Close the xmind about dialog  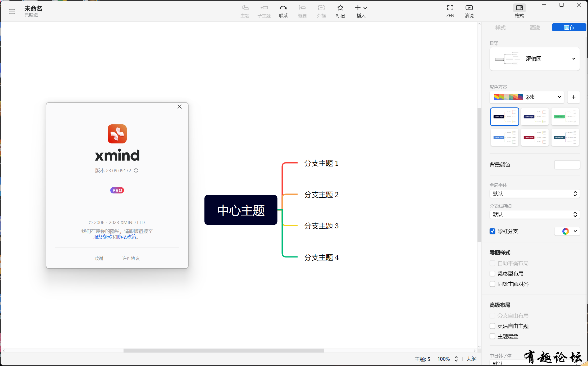pyautogui.click(x=180, y=107)
